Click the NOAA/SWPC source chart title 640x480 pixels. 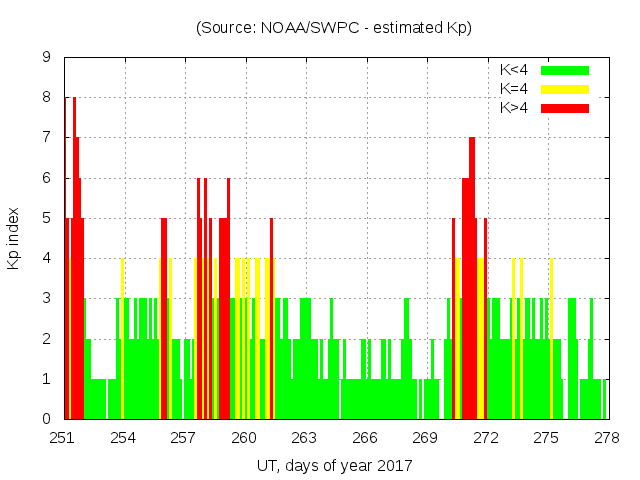334,28
